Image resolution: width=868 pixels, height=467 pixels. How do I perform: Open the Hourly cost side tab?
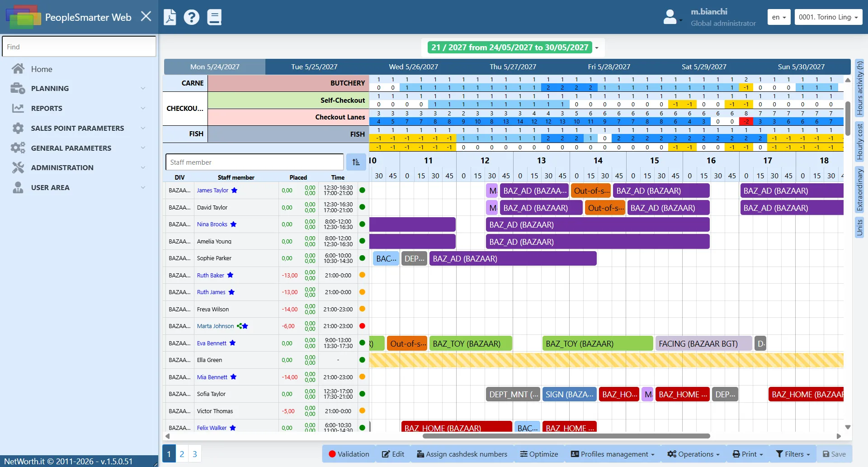(x=859, y=142)
